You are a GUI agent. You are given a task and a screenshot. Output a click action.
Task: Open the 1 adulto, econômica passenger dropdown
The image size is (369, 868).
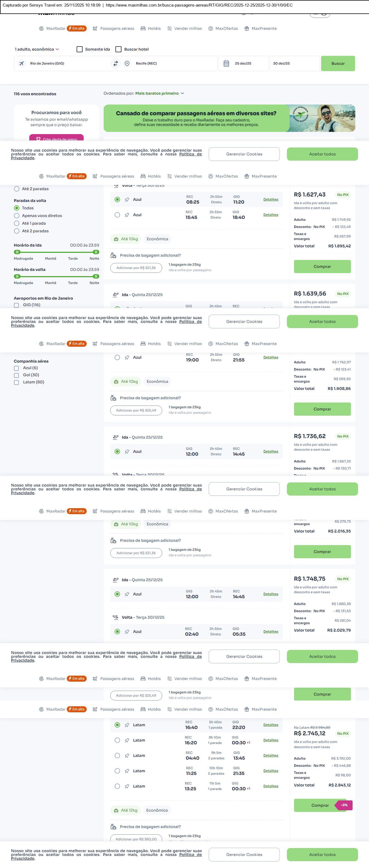point(37,49)
